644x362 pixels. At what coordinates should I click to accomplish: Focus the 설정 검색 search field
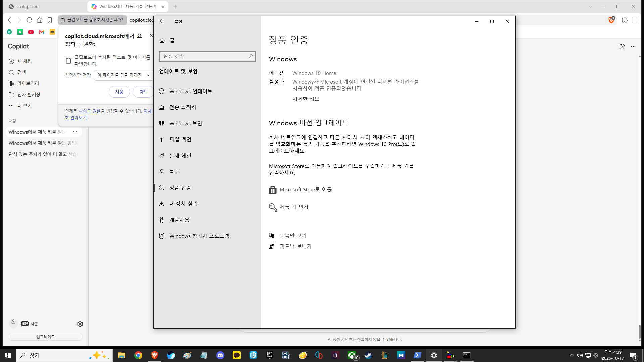pyautogui.click(x=207, y=56)
